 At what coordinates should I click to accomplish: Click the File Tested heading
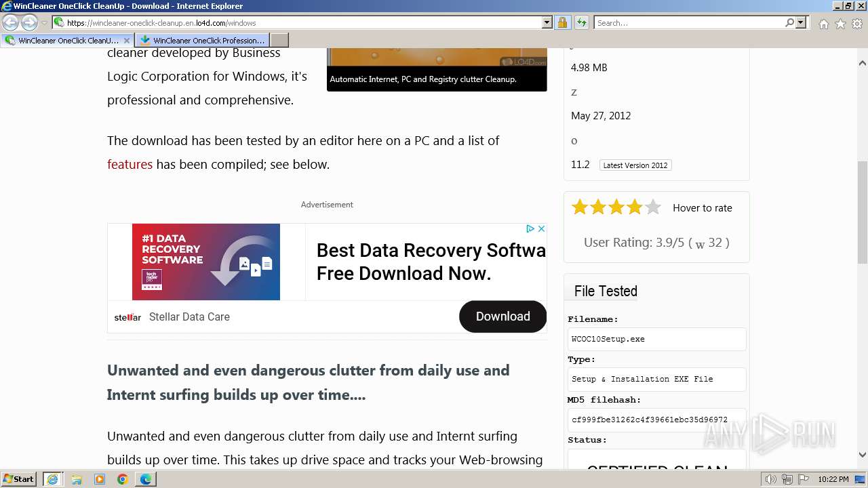tap(606, 291)
